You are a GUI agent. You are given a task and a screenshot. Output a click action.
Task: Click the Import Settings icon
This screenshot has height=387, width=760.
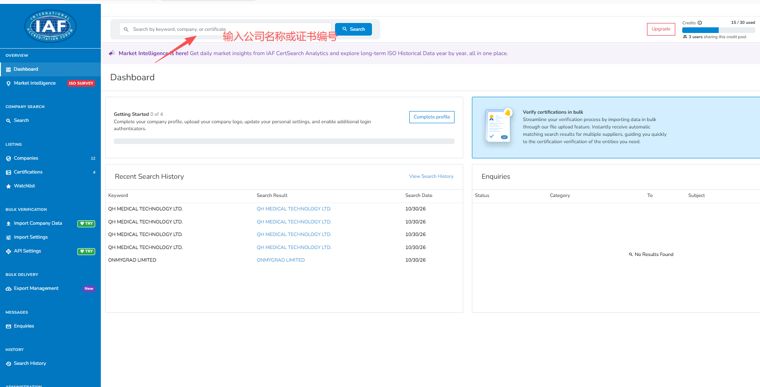(x=8, y=238)
